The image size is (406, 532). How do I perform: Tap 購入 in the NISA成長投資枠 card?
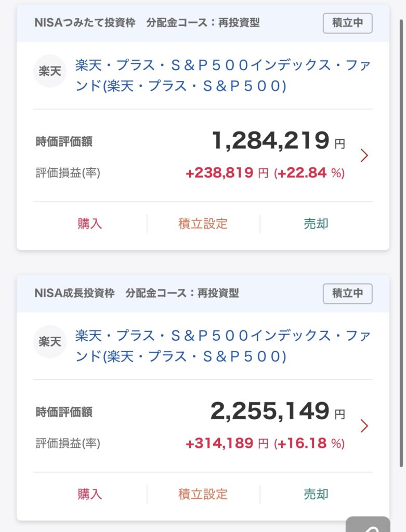90,494
